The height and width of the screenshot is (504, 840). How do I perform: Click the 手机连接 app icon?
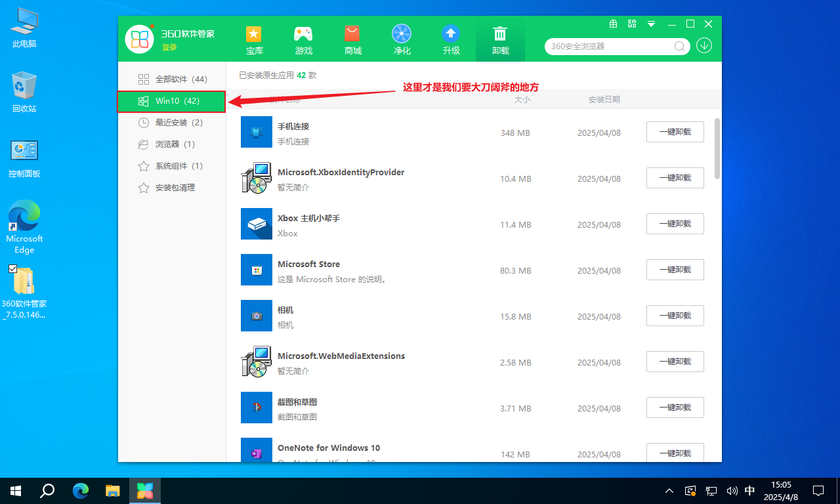tap(257, 133)
